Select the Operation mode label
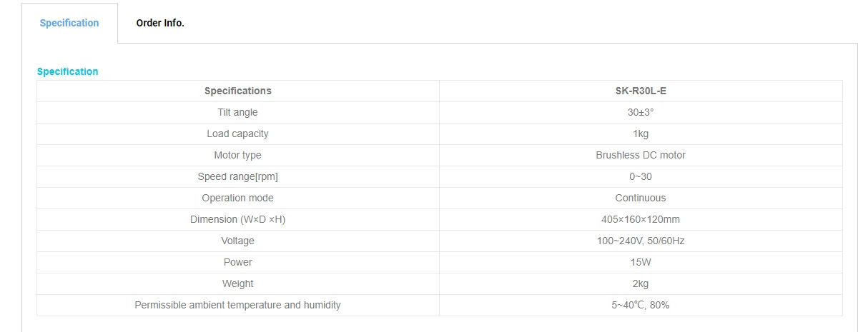868x332 pixels. (x=237, y=198)
